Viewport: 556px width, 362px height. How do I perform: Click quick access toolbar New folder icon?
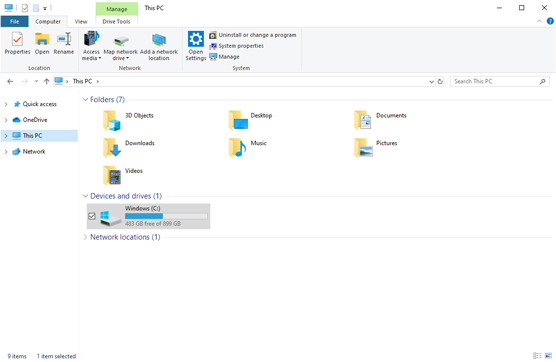coord(36,8)
